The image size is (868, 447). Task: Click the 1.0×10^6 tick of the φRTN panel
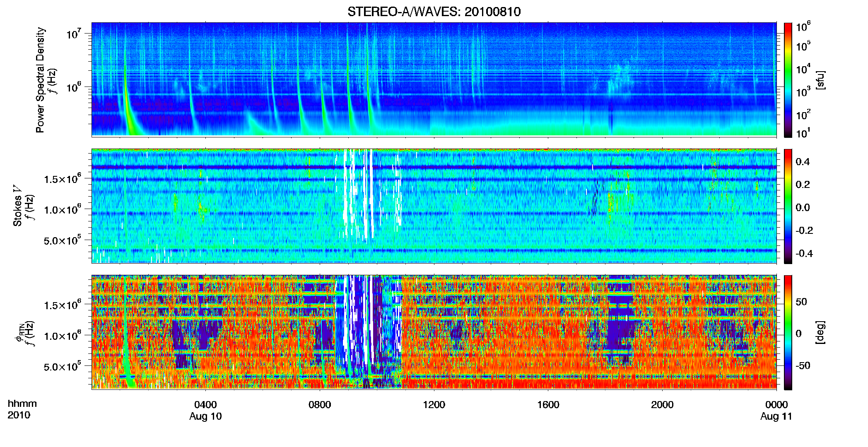pos(62,335)
